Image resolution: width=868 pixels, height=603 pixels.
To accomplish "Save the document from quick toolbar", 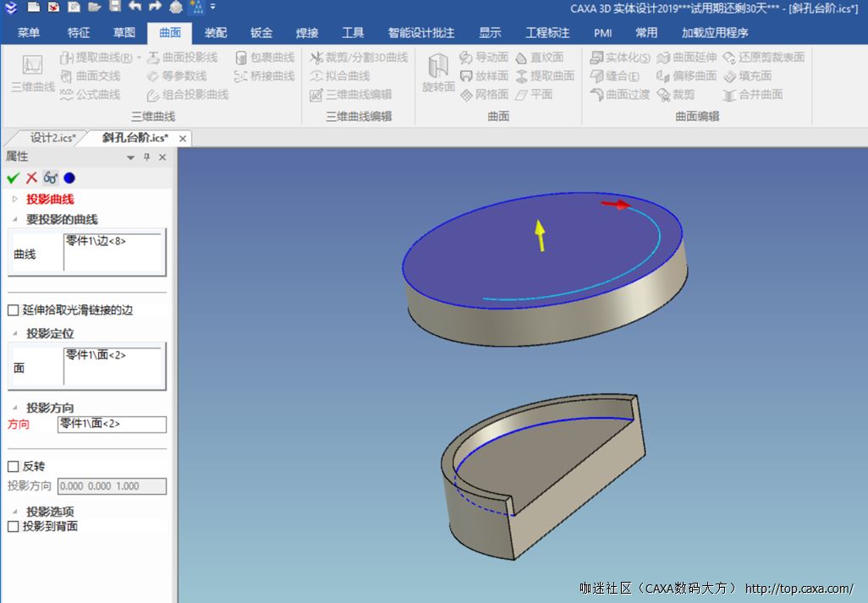I will coord(114,7).
